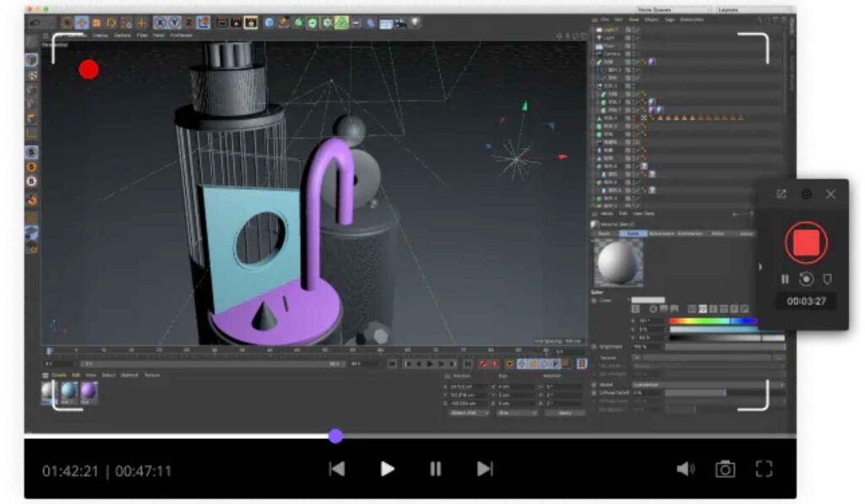Select the Camera object in Object Manager
865x504 pixels.
[x=612, y=54]
